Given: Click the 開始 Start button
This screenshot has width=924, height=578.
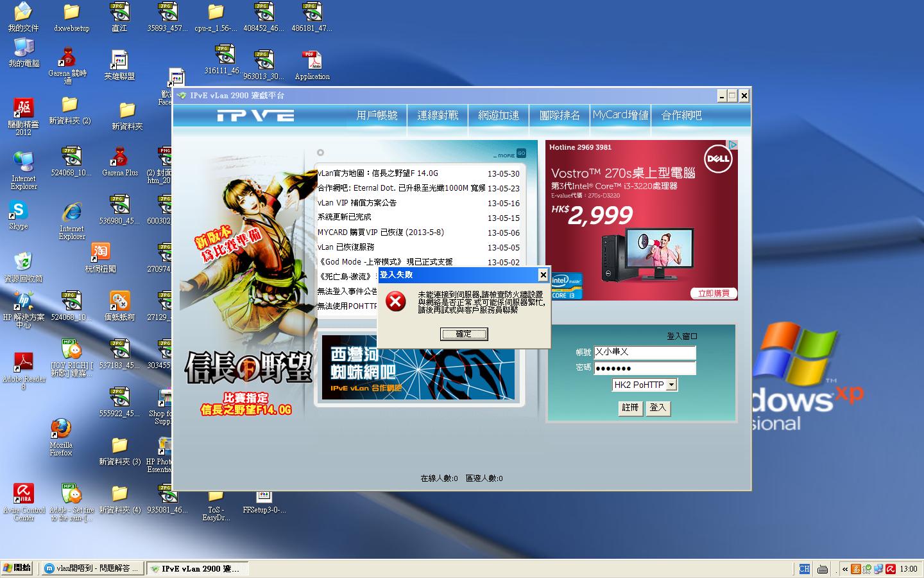Looking at the screenshot, I should [x=17, y=568].
